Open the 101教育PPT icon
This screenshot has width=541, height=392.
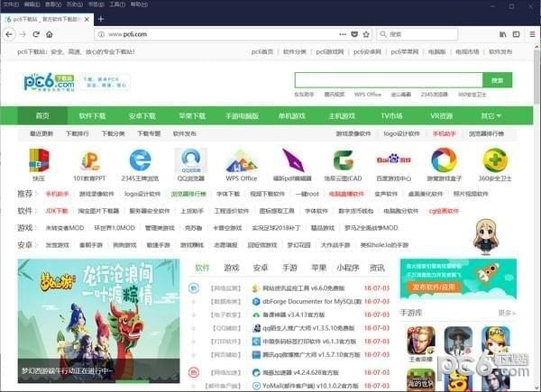pos(89,160)
